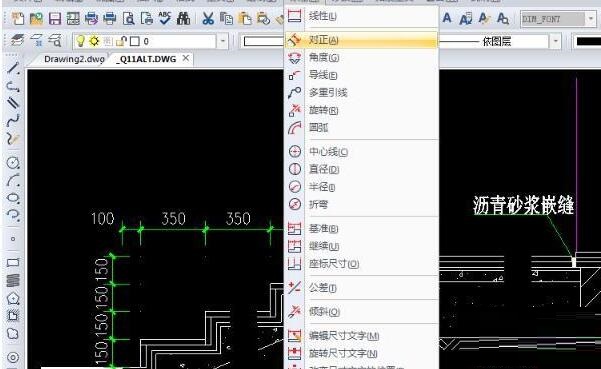Click the 沥青砂浆嵌缝 annotation text
Image resolution: width=601 pixels, height=369 pixels.
pyautogui.click(x=523, y=205)
